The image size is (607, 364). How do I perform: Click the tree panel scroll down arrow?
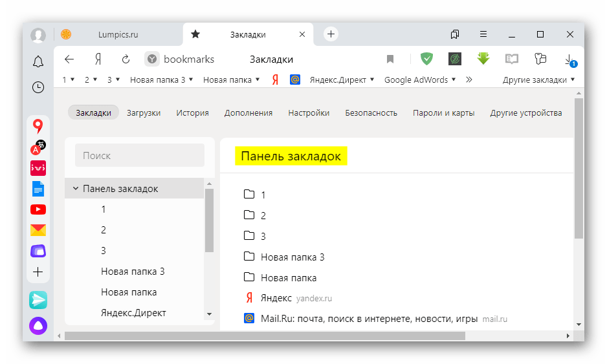(210, 314)
